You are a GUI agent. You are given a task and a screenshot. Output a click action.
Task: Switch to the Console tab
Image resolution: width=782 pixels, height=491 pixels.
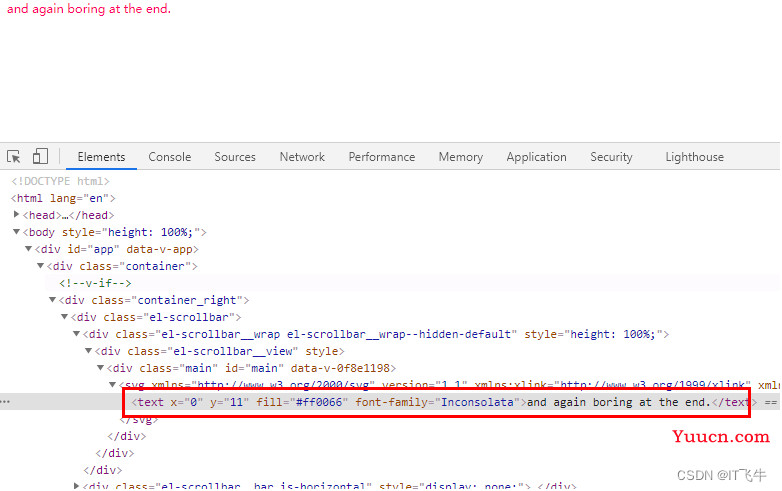tap(169, 157)
